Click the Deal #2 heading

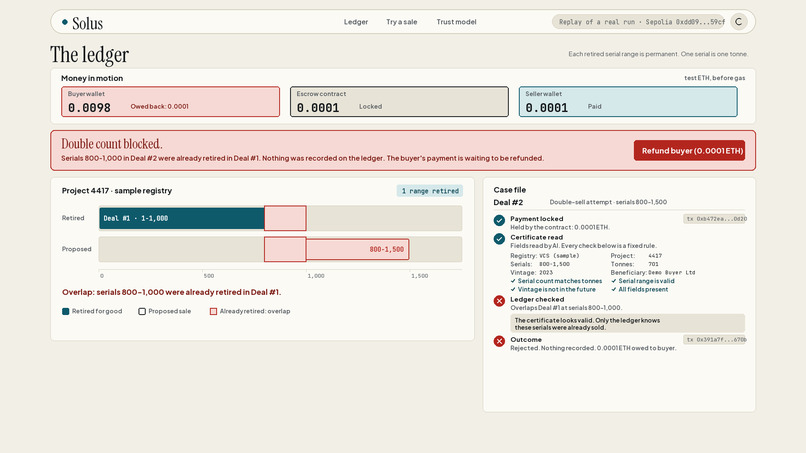coord(508,202)
